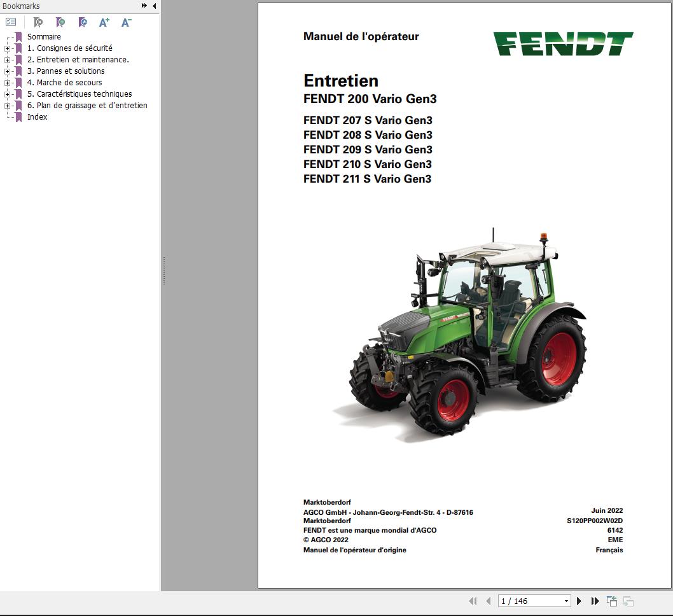The height and width of the screenshot is (616, 673).
Task: Collapse the Bookmarks panel with left arrow
Action: [x=154, y=6]
